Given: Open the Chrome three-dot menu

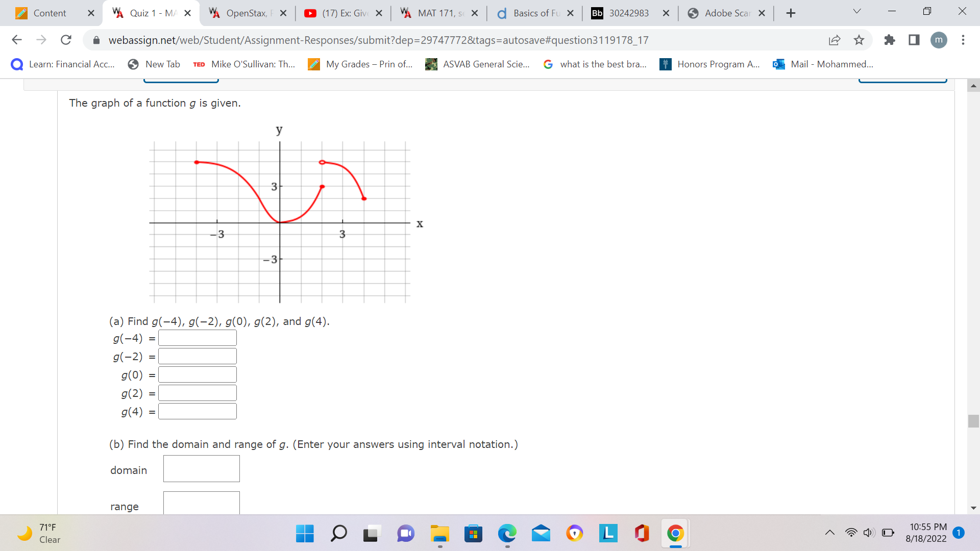Looking at the screenshot, I should pos(963,40).
